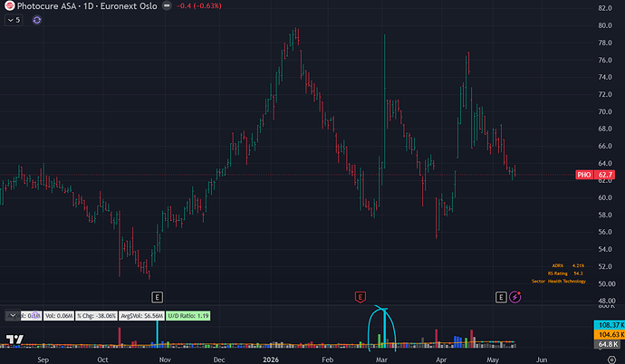The width and height of the screenshot is (625, 364).
Task: Click the ADR% 4.21% text
Action: (x=568, y=265)
